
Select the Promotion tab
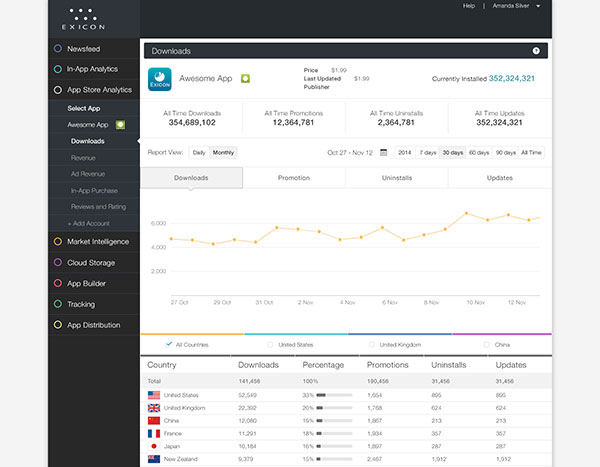(x=293, y=178)
